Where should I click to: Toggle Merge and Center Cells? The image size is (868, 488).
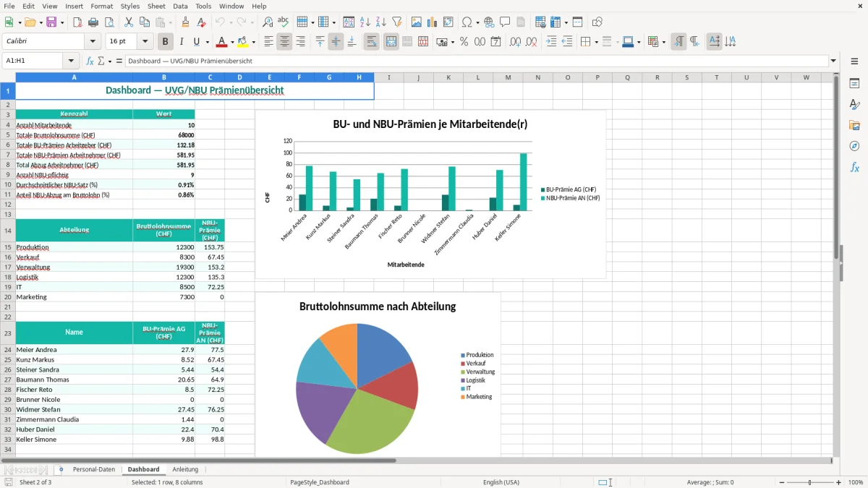coord(391,42)
